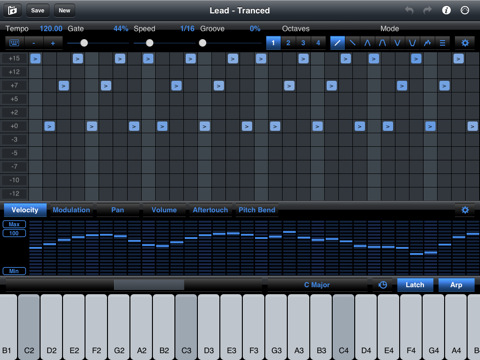Open the sequencer grid settings gear
This screenshot has width=480, height=360.
465,43
